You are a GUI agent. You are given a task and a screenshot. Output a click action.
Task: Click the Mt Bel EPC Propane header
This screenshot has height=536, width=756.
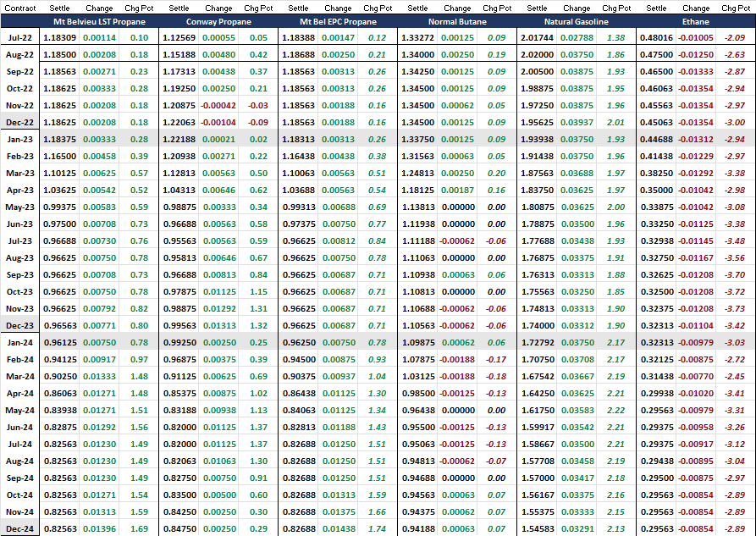338,22
